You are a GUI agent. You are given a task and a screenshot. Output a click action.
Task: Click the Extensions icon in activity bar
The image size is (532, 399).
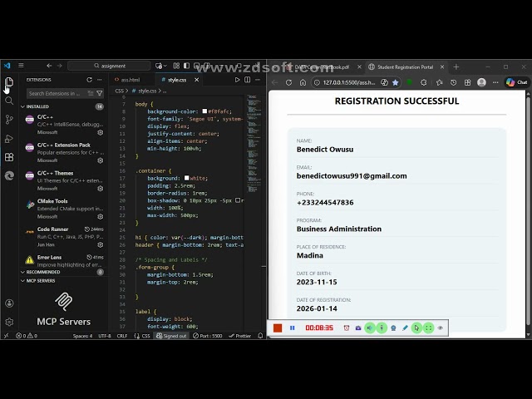(9, 156)
